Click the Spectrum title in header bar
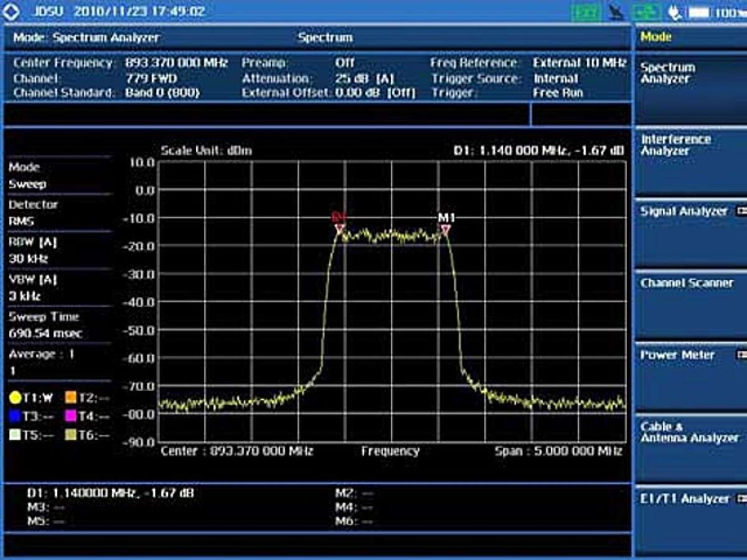 [x=325, y=37]
